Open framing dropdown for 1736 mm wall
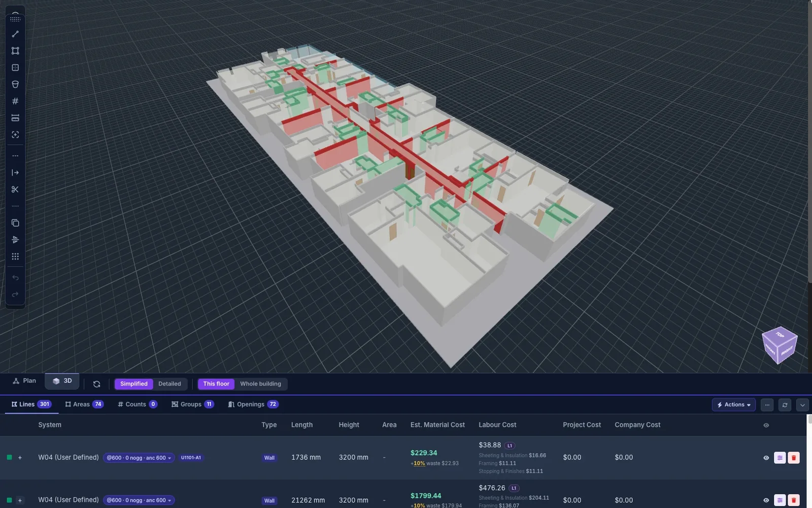Screen dimensions: 812x508 point(139,458)
